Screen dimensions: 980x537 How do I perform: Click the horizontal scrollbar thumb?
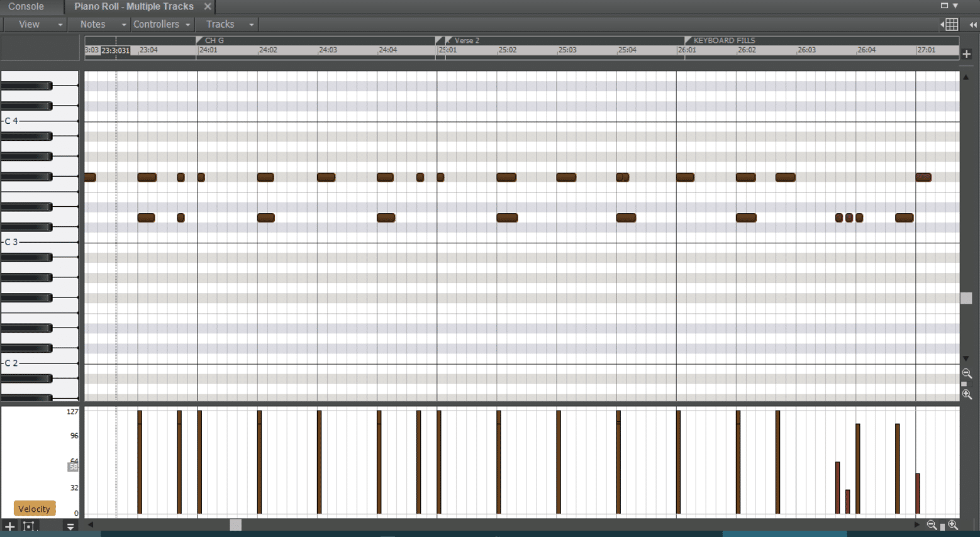235,524
